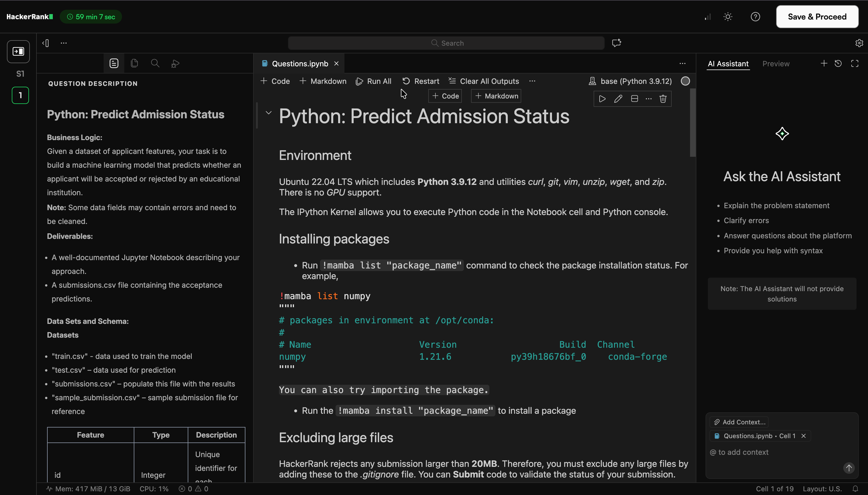868x495 pixels.
Task: Click Save & Proceed button
Action: click(817, 17)
